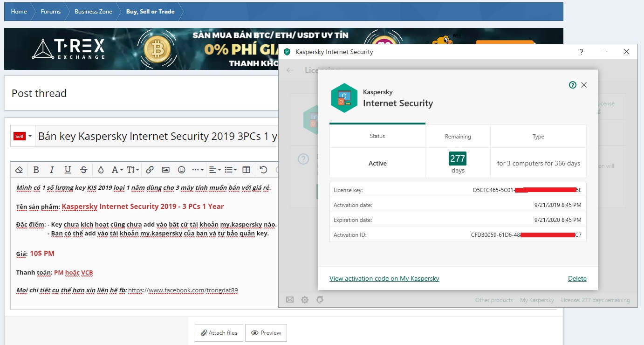Image resolution: width=644 pixels, height=345 pixels.
Task: Click the insert link chain icon
Action: (x=150, y=170)
